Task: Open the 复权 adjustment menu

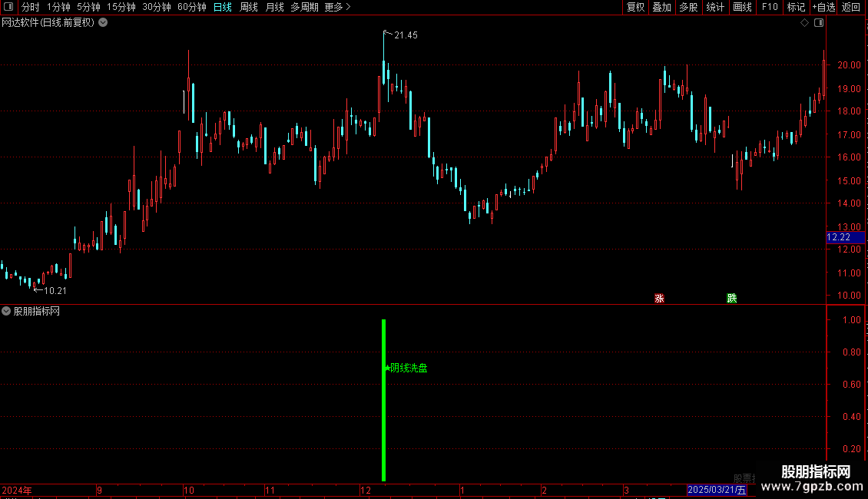Action: click(x=635, y=7)
